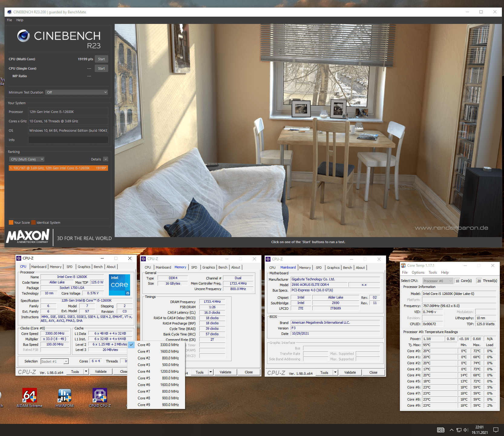Open the AIDA64 Extreme desktop shortcut
Screen dimensions: 504x436
click(30, 398)
